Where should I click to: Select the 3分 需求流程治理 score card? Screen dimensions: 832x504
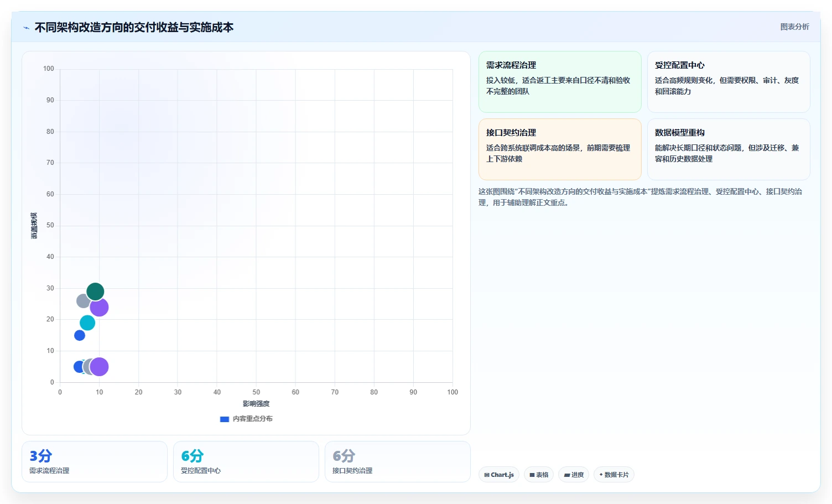coord(95,461)
